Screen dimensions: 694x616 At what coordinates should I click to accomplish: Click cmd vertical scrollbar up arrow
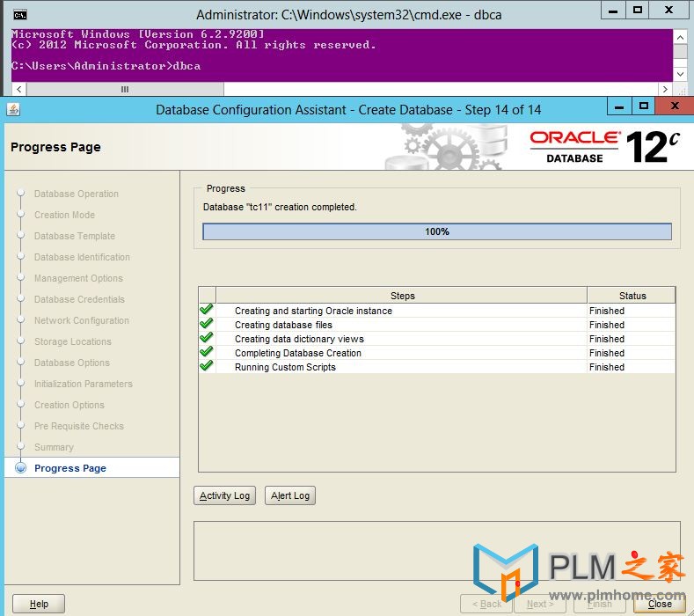pyautogui.click(x=680, y=37)
